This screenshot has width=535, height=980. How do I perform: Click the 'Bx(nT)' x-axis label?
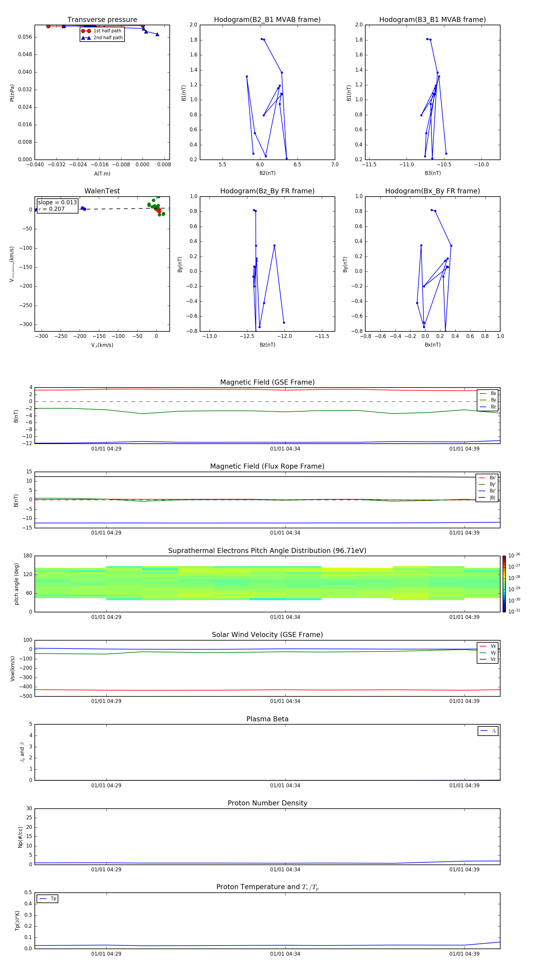coord(432,345)
